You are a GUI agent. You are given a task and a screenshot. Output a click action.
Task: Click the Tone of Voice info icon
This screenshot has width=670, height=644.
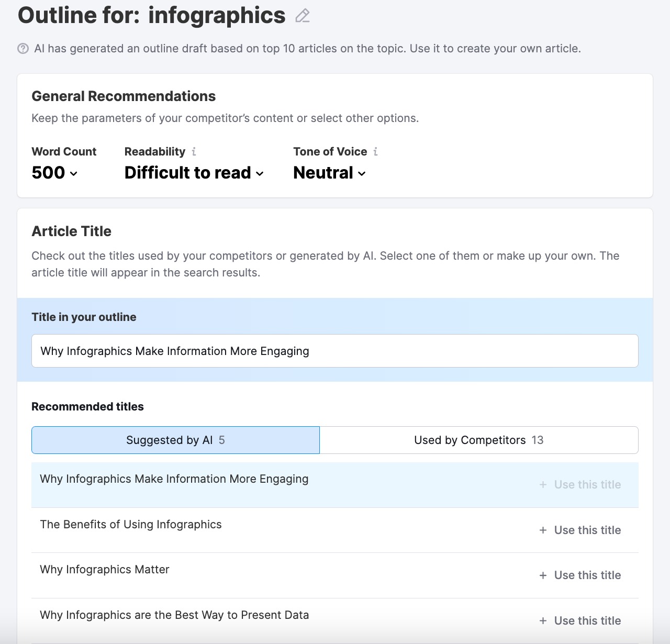click(x=375, y=151)
